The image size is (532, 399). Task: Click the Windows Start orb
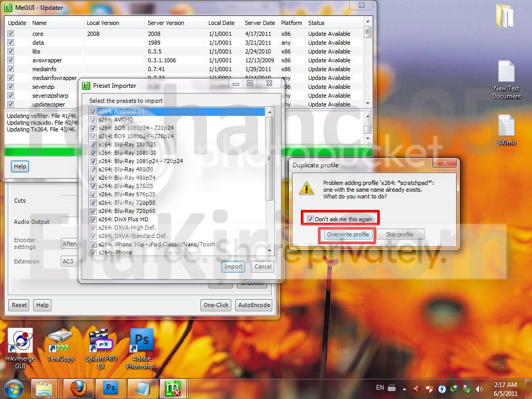click(14, 389)
